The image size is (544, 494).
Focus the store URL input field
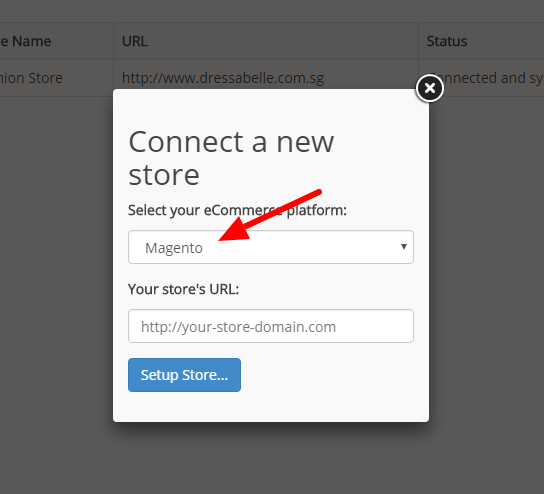[x=271, y=326]
